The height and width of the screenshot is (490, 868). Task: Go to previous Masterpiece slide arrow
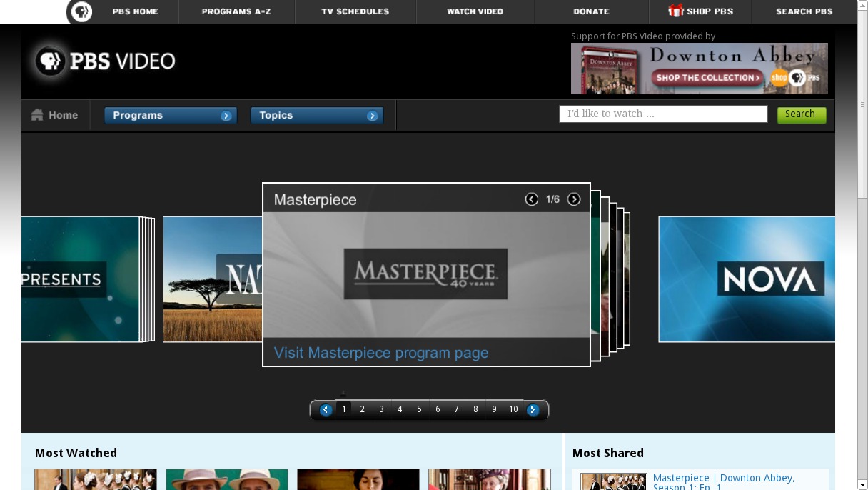coord(531,199)
